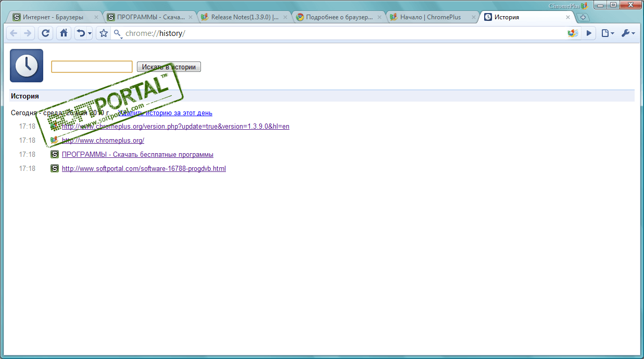
Task: Open the chromeplus.org version.php update link
Action: (x=175, y=126)
